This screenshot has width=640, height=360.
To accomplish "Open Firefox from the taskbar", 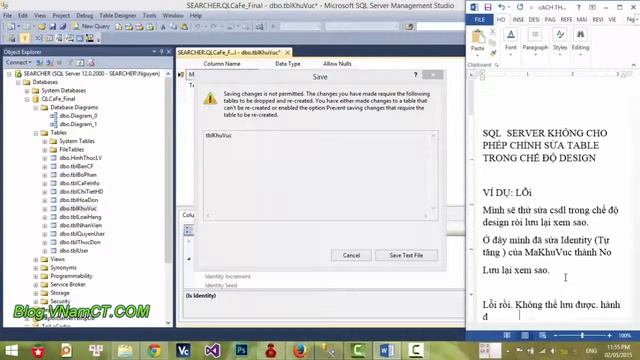I will [x=300, y=351].
